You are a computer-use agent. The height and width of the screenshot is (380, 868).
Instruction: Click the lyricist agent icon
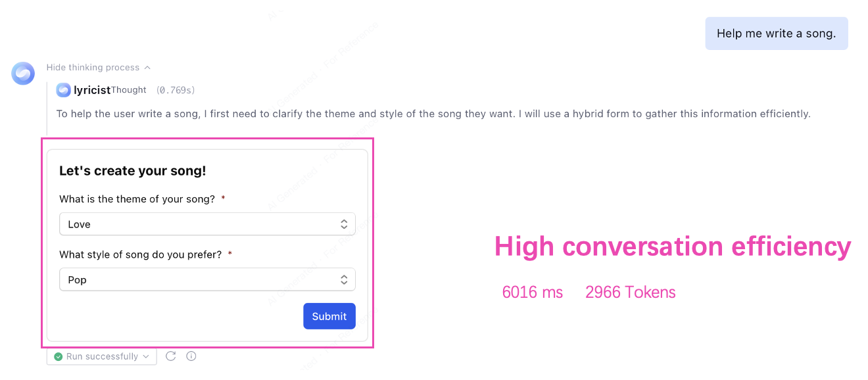click(63, 90)
